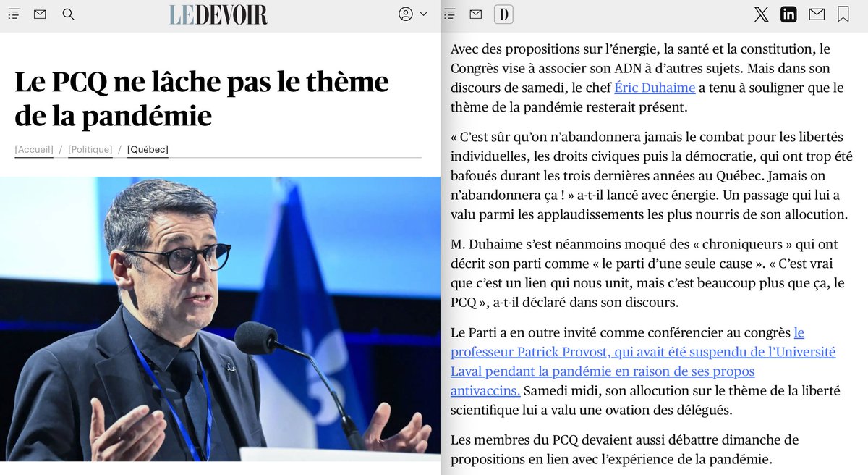Open the professeur Patrick Provost link
The image size is (868, 475).
pos(643,362)
